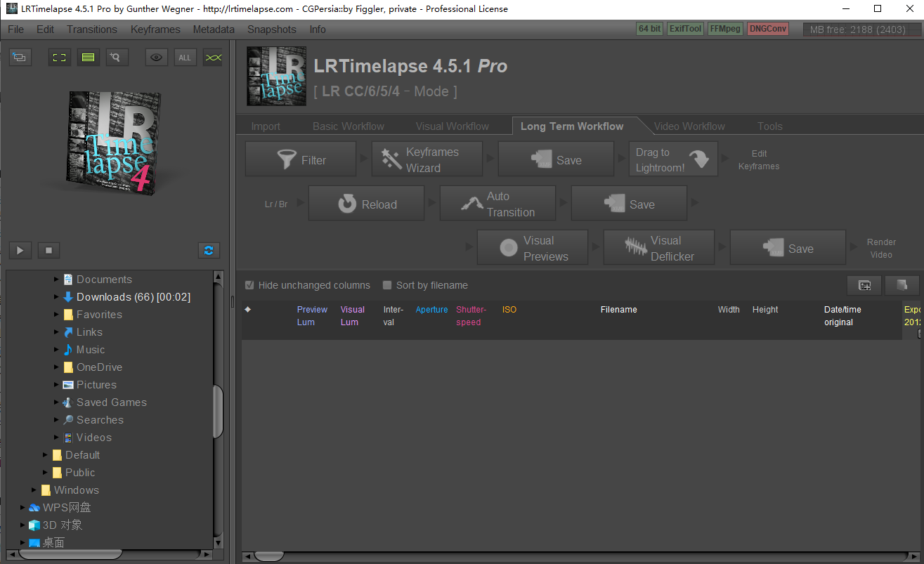The width and height of the screenshot is (924, 564).
Task: Activate the Auto Transition tool
Action: [497, 203]
